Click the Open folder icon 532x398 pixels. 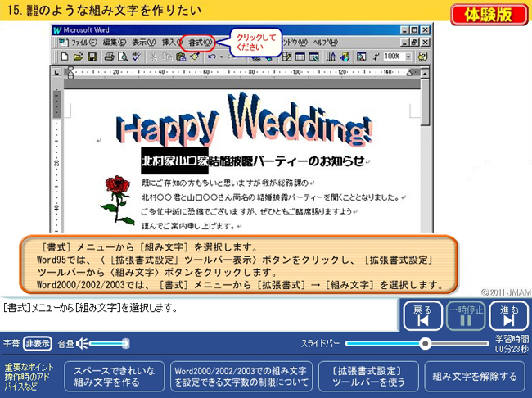click(78, 57)
